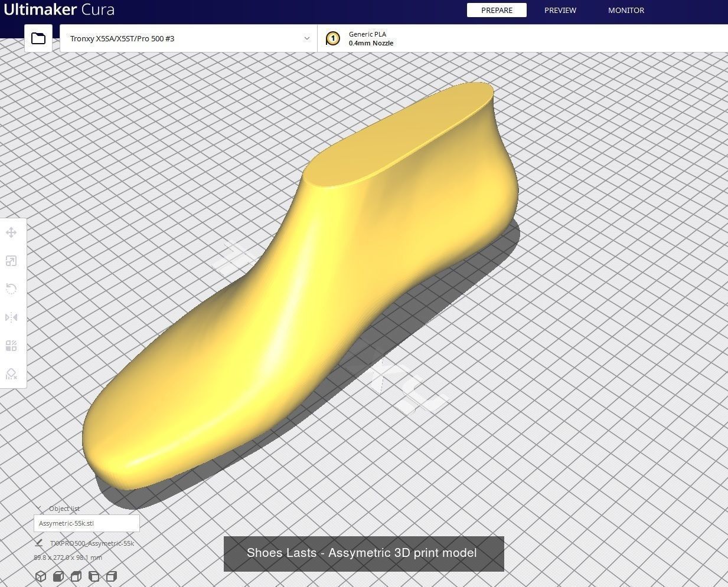Screen dimensions: 728x587
Task: Select the Move tool
Action: click(x=11, y=232)
